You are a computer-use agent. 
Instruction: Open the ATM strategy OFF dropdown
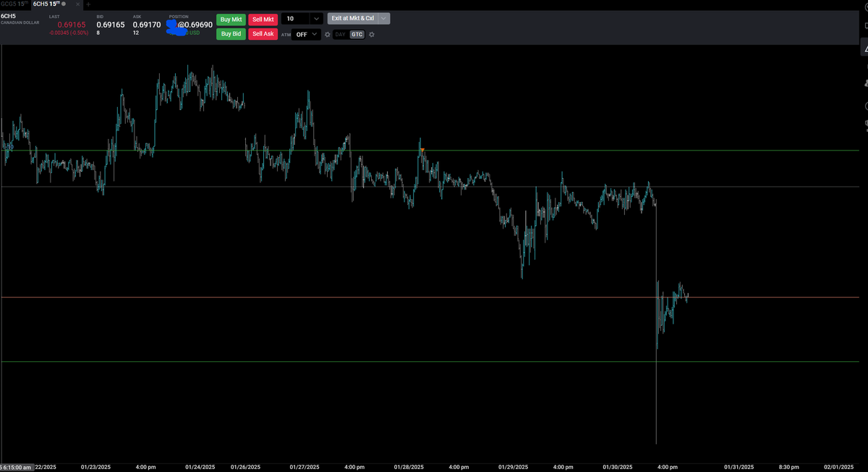306,34
